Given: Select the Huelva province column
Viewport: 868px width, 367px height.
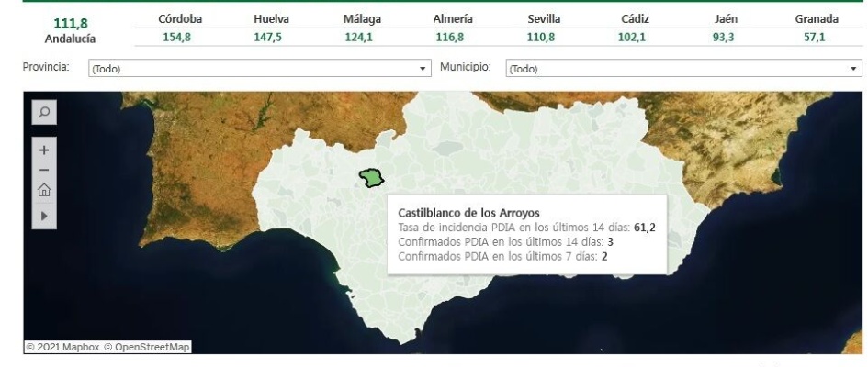Looking at the screenshot, I should (x=271, y=19).
